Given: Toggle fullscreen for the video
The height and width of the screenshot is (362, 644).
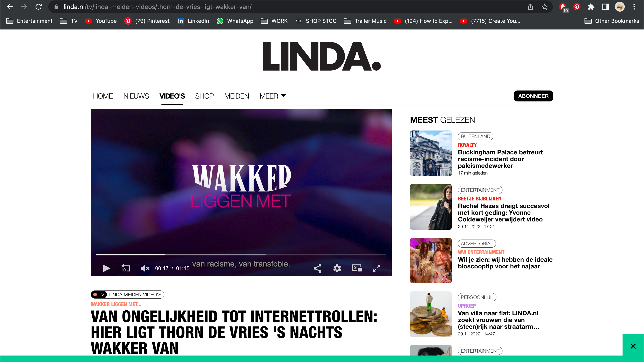Looking at the screenshot, I should [377, 268].
